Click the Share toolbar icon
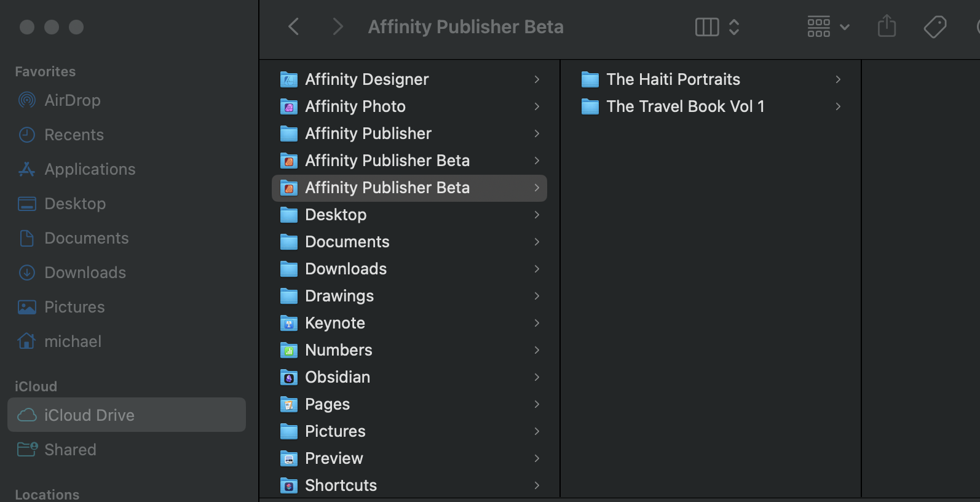The height and width of the screenshot is (502, 980). point(887,26)
